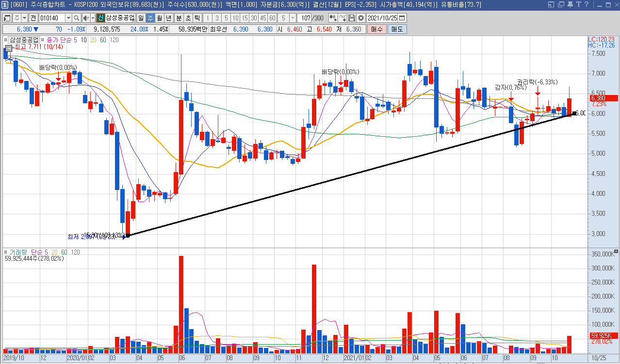
Task: Expand the arrow beside the speaker icon
Action: (93, 18)
